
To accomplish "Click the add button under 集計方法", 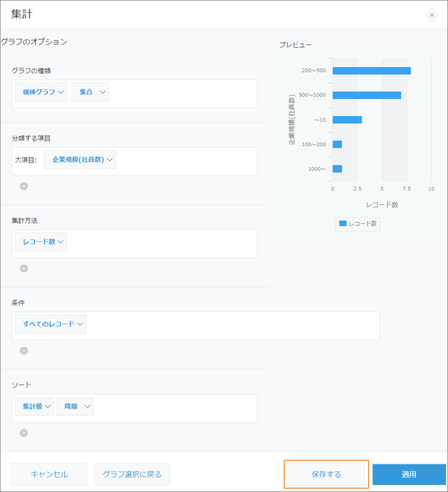I will pyautogui.click(x=24, y=268).
